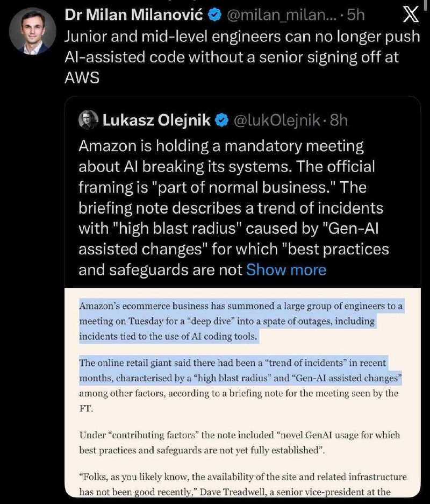Open Dr Milan Milanović's profile avatar
Screen dimensions: 430x504
coord(32,31)
